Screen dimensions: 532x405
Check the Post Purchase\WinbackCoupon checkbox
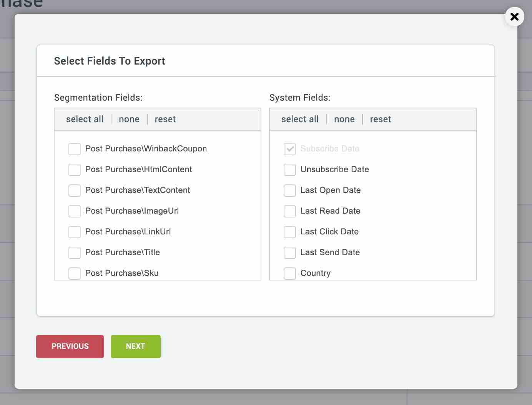pyautogui.click(x=75, y=149)
